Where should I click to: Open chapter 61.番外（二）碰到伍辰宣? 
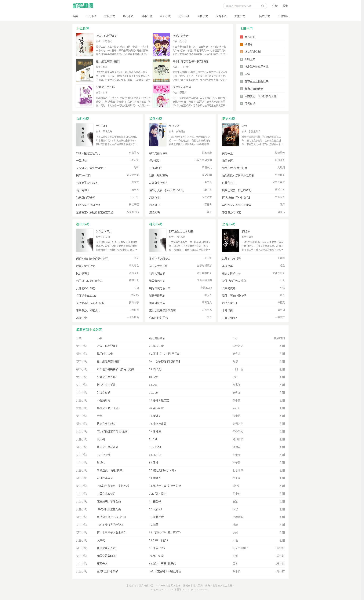pos(164,354)
